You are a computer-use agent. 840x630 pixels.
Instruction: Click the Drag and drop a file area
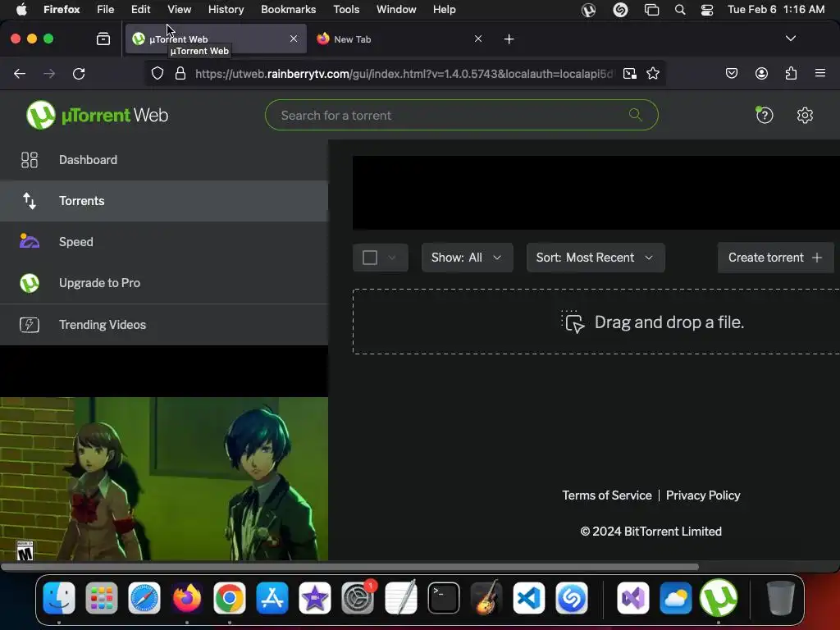(596, 322)
